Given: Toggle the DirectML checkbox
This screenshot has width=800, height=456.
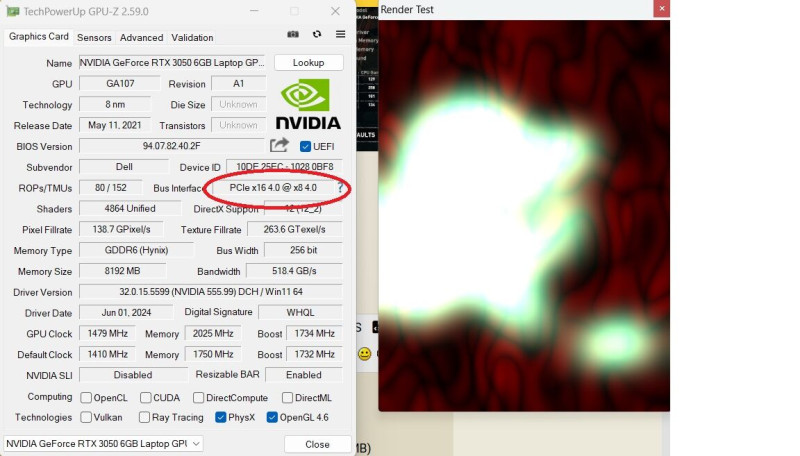Looking at the screenshot, I should (287, 397).
